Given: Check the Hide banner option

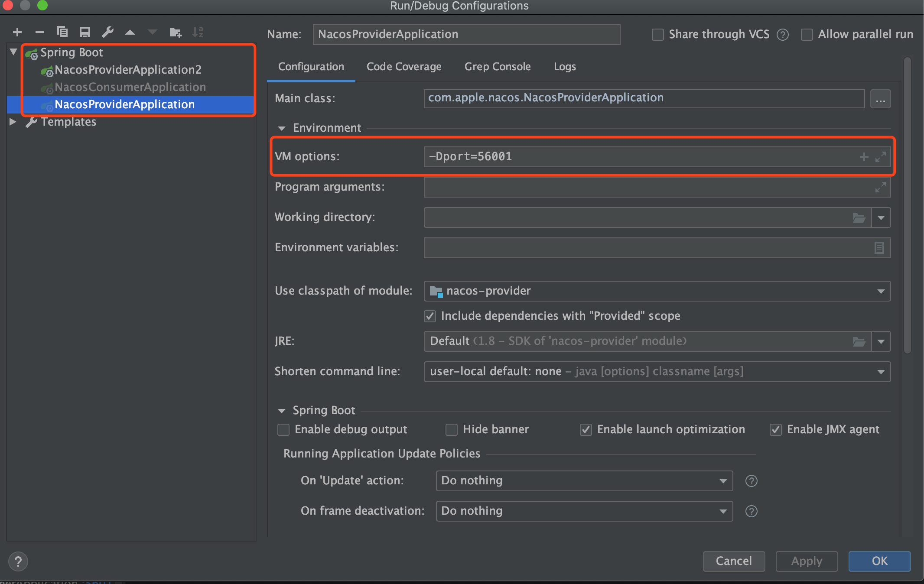Looking at the screenshot, I should pyautogui.click(x=452, y=430).
